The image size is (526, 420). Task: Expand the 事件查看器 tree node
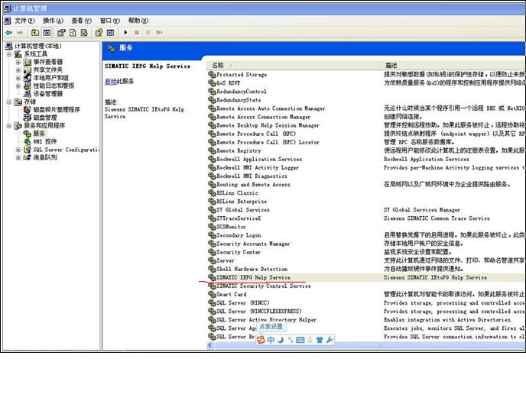pos(18,62)
